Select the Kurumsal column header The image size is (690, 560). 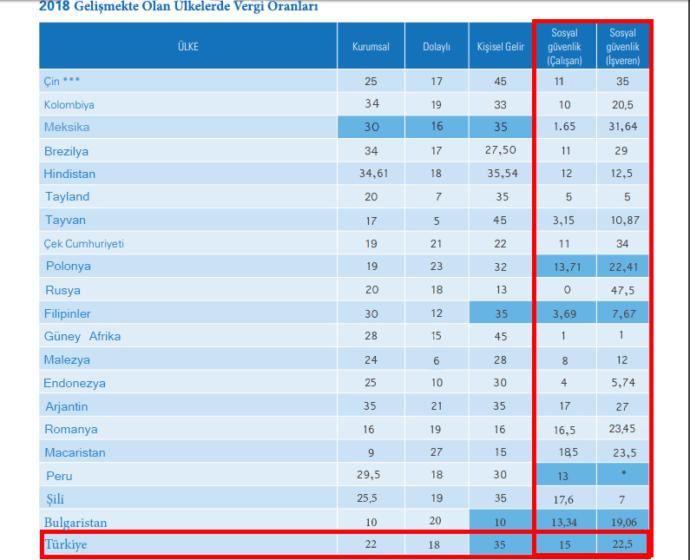(x=371, y=46)
